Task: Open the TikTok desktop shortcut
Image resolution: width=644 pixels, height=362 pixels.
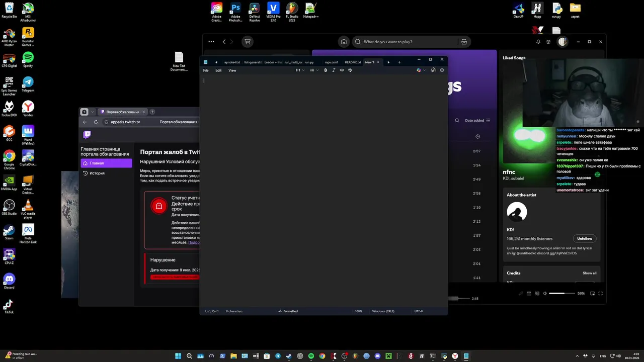Action: pyautogui.click(x=9, y=307)
